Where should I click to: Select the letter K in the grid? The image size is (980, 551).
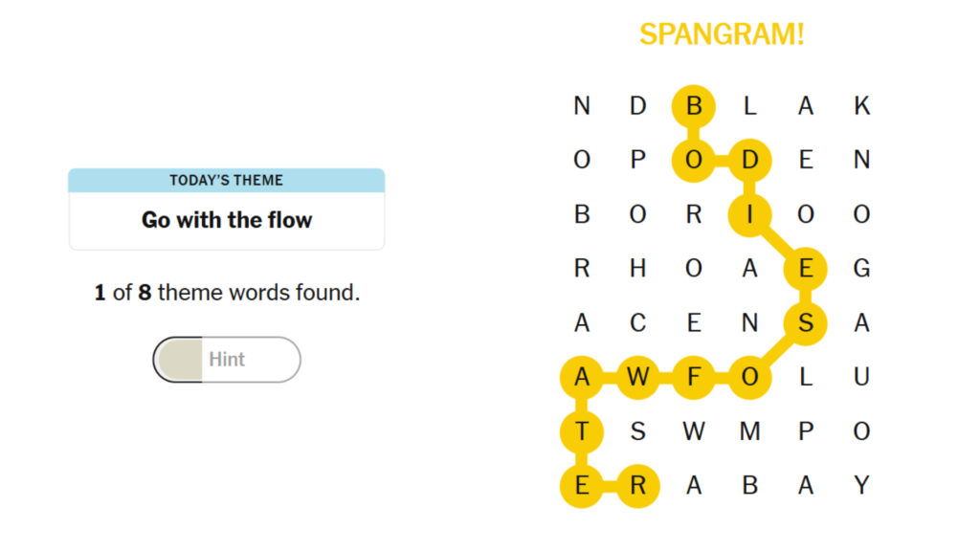[x=861, y=106]
